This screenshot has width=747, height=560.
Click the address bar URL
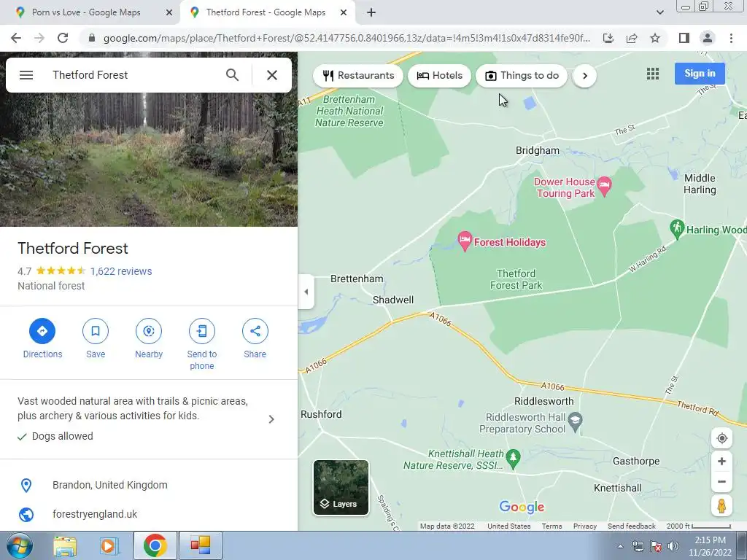click(x=347, y=38)
